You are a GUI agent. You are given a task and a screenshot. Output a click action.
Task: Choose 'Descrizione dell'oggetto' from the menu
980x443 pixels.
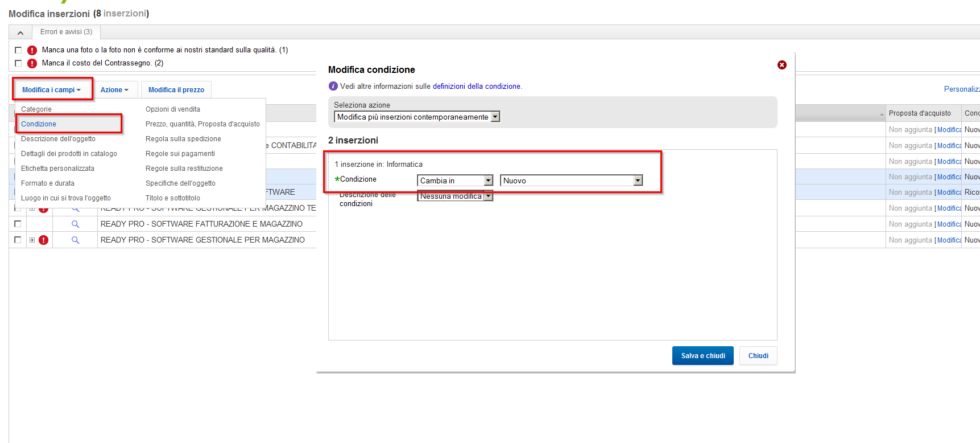pos(58,139)
